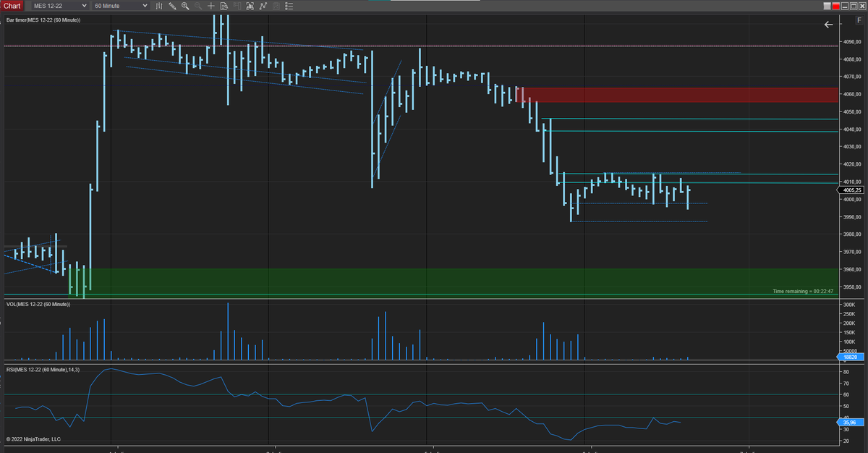The width and height of the screenshot is (868, 453).
Task: Click the 4040,00 price axis label
Action: pos(853,130)
